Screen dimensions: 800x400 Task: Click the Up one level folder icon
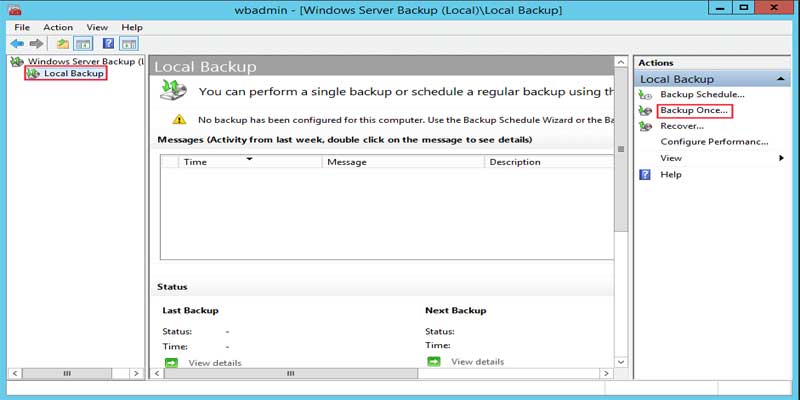tap(63, 44)
